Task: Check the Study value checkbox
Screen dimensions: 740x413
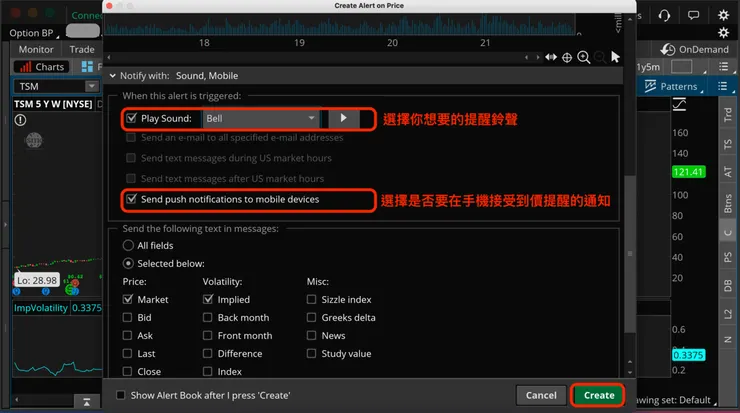Action: 311,353
